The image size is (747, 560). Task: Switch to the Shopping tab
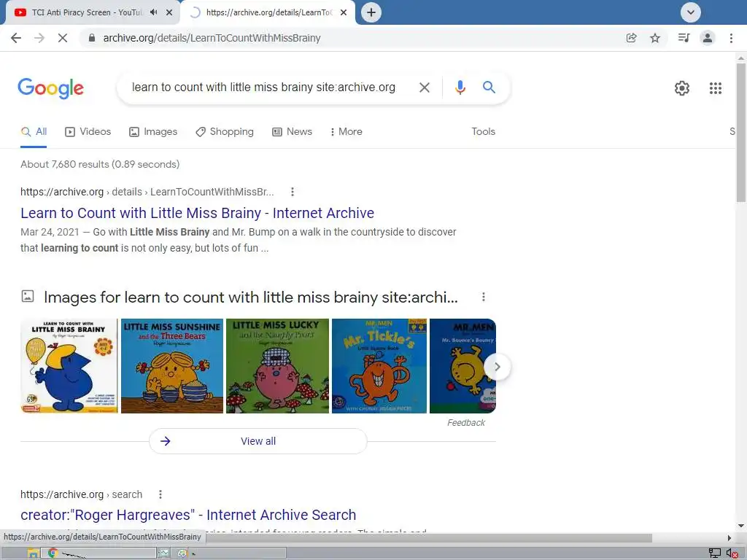point(225,132)
